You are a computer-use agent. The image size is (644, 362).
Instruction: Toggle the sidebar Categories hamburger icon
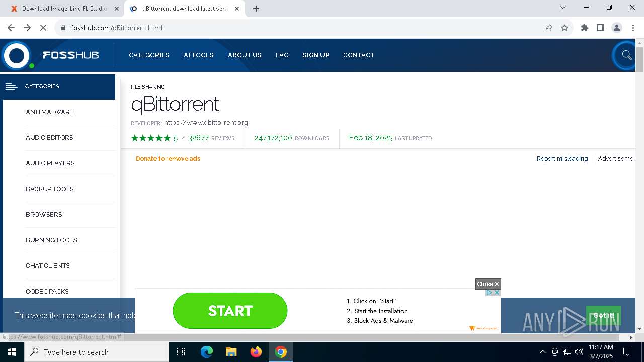[11, 86]
